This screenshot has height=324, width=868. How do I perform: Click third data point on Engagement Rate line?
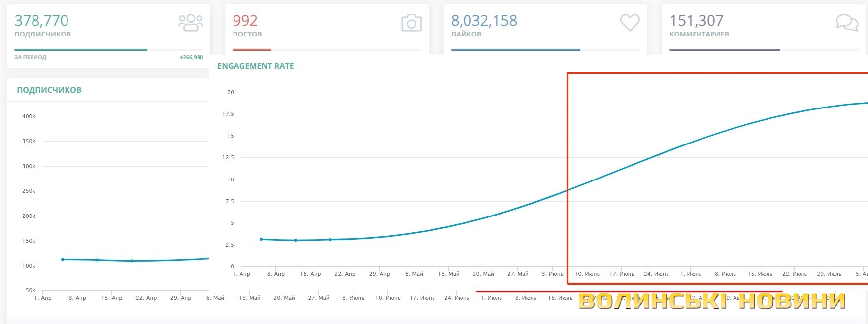tap(330, 240)
